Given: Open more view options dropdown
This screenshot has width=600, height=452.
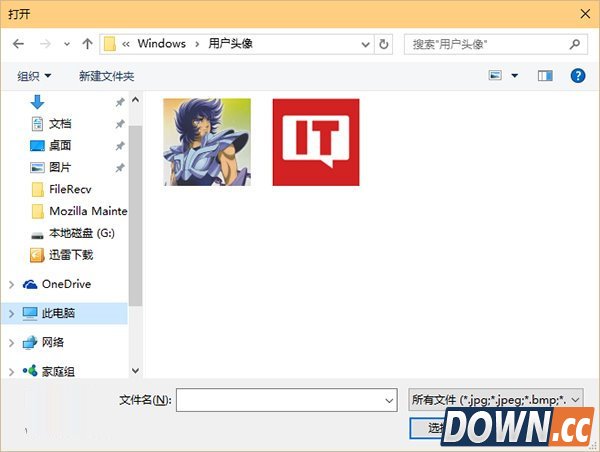Looking at the screenshot, I should click(x=515, y=76).
